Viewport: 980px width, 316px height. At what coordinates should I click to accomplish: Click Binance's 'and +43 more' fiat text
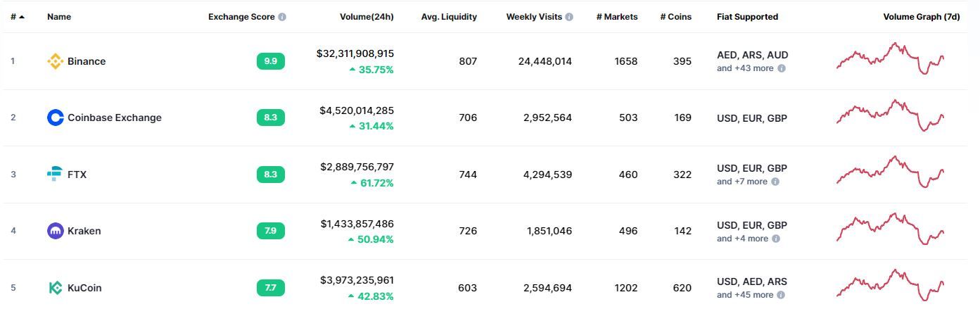[745, 68]
